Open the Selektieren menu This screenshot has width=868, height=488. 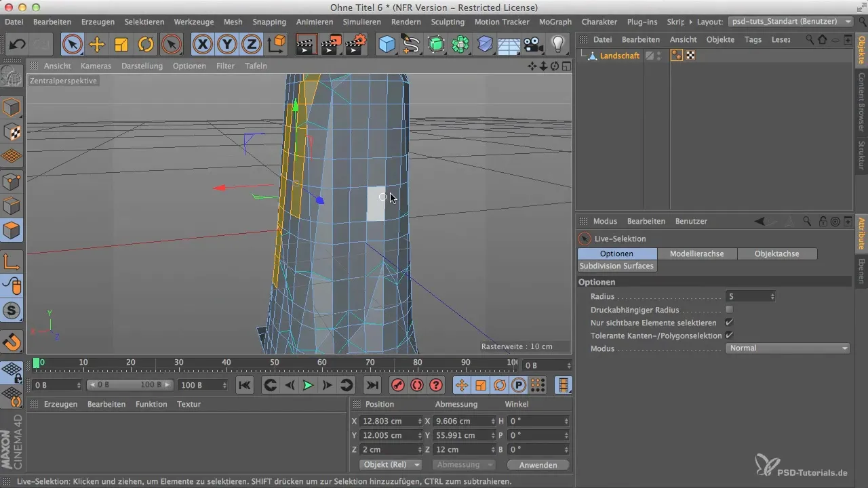coord(144,22)
